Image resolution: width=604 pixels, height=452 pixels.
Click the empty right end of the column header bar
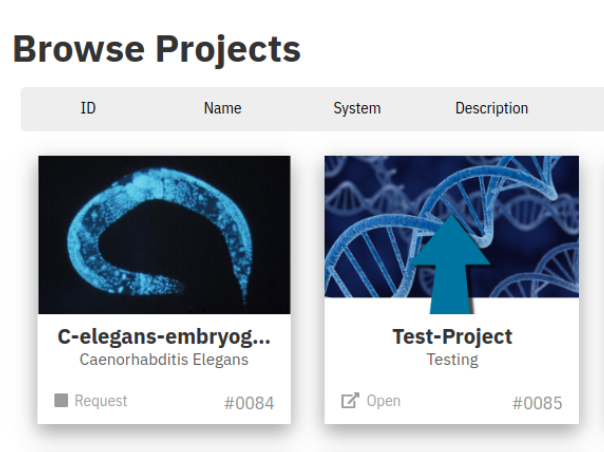click(575, 108)
